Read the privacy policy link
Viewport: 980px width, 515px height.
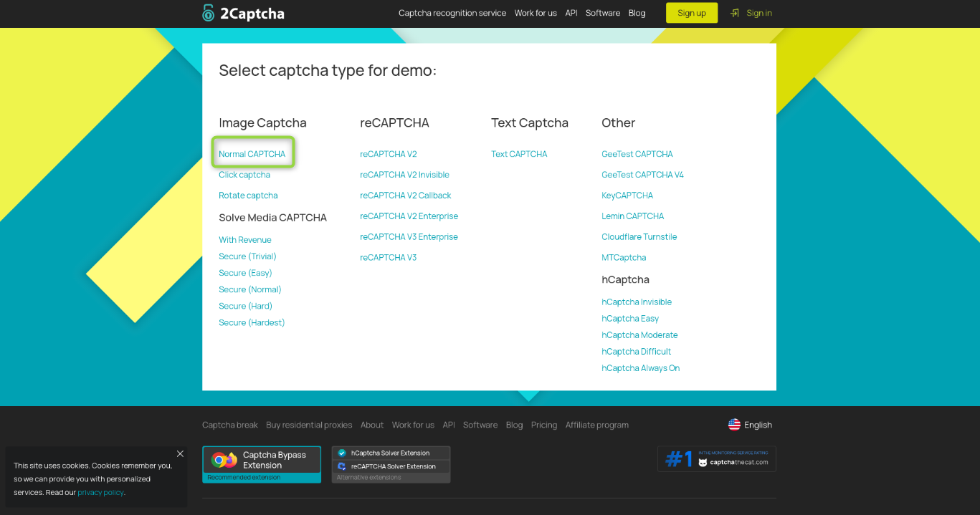tap(100, 493)
